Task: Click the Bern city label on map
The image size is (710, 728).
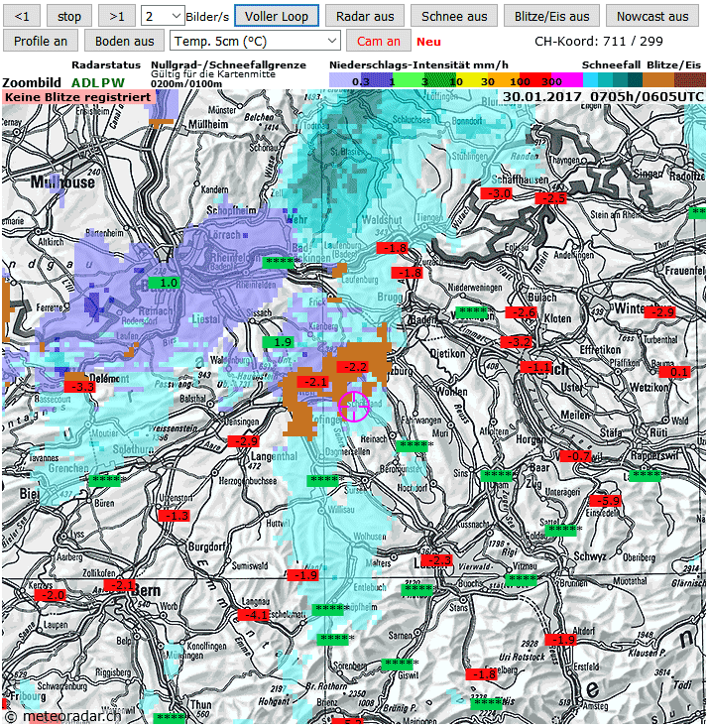Action: click(147, 591)
